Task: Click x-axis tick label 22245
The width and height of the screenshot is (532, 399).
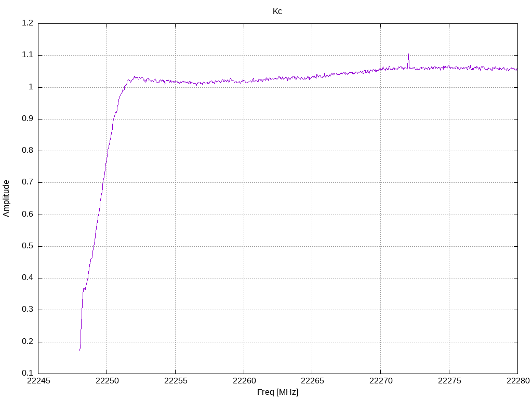Action: 38,381
